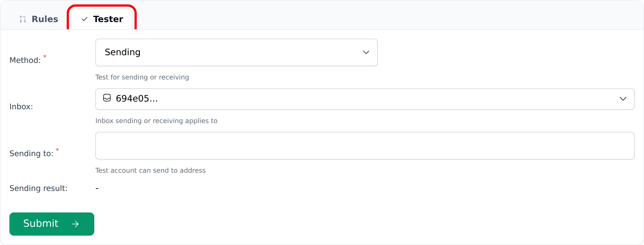This screenshot has height=245, width=644.
Task: Click the Sending to field label
Action: click(31, 153)
